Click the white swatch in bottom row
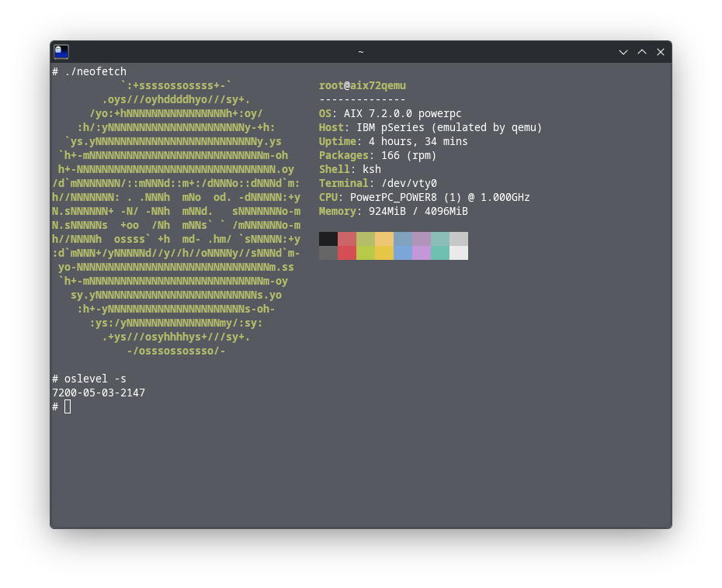 459,253
